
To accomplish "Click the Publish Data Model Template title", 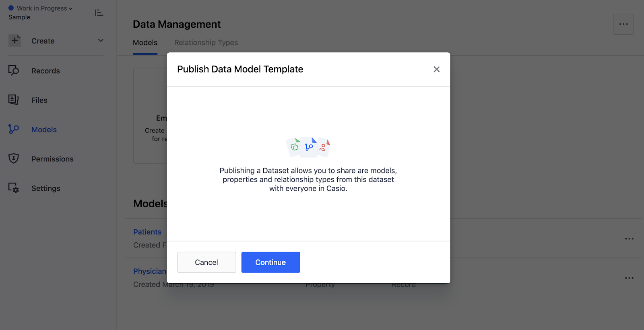I will pyautogui.click(x=240, y=69).
